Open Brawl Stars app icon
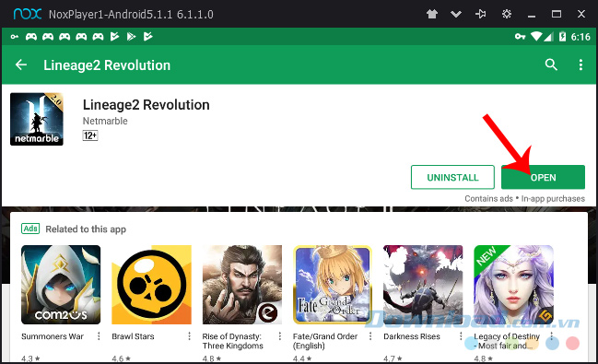Viewport: 598px width, 364px height. tap(151, 285)
